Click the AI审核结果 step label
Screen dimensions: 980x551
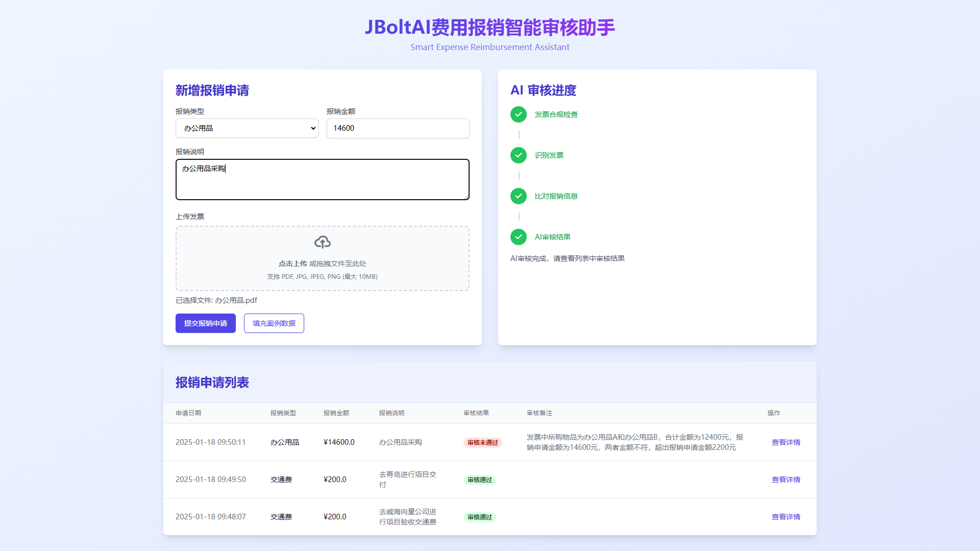(552, 237)
